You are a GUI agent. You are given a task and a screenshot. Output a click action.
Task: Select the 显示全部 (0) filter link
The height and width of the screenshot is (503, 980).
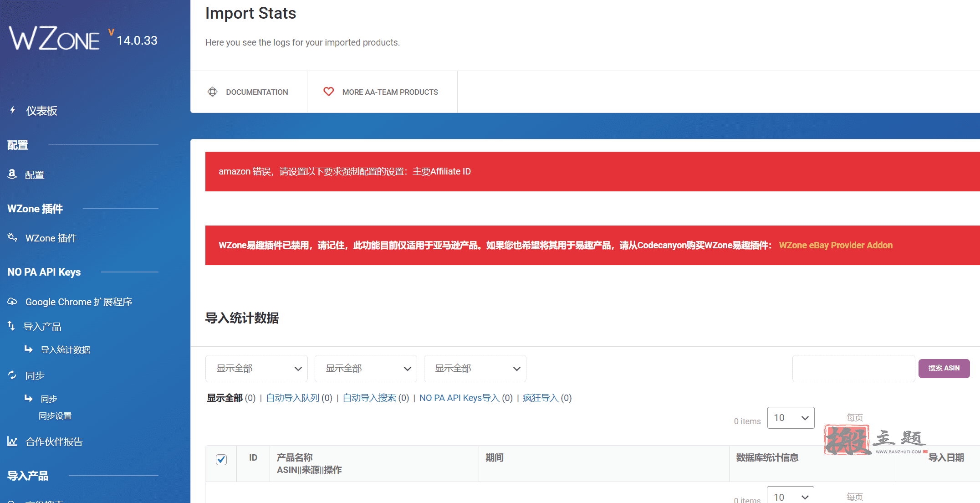(231, 398)
